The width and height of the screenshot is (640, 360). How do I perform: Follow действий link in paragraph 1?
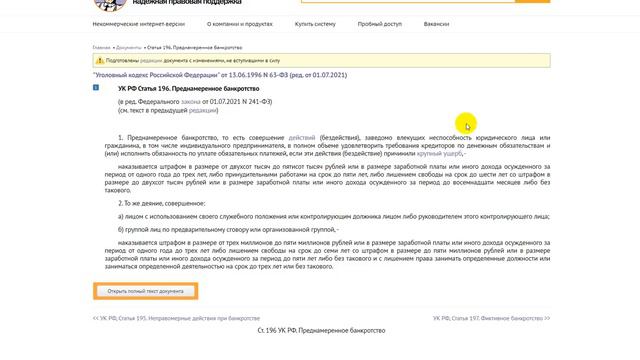tap(302, 138)
